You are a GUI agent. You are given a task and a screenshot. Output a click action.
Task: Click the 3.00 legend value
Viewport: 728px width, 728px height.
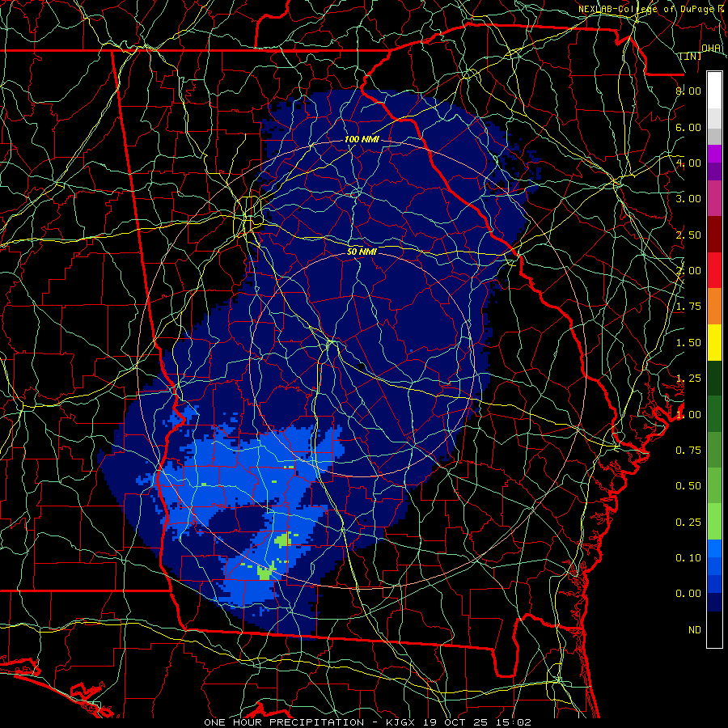[688, 199]
